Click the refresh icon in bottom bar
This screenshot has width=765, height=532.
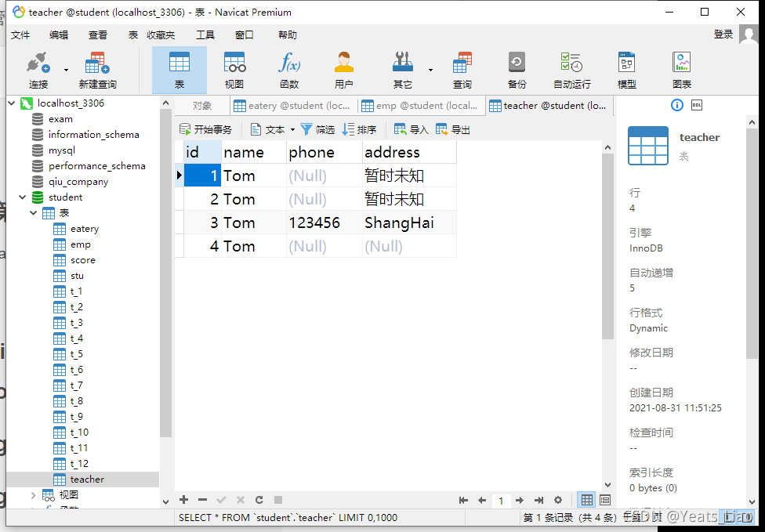click(x=259, y=500)
